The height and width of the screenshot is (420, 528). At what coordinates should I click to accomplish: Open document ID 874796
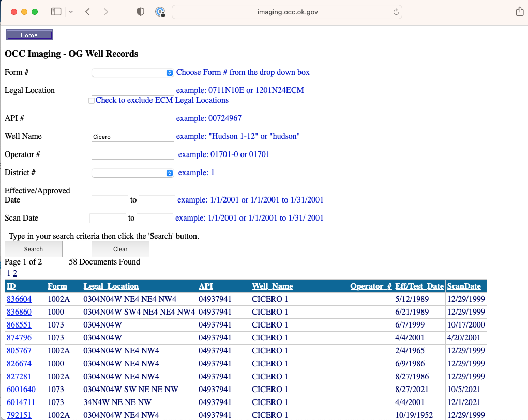pyautogui.click(x=19, y=338)
